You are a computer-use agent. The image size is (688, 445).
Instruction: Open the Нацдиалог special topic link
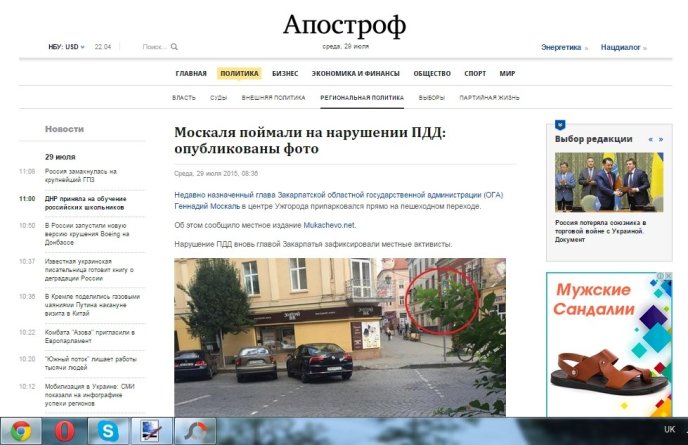pos(624,47)
